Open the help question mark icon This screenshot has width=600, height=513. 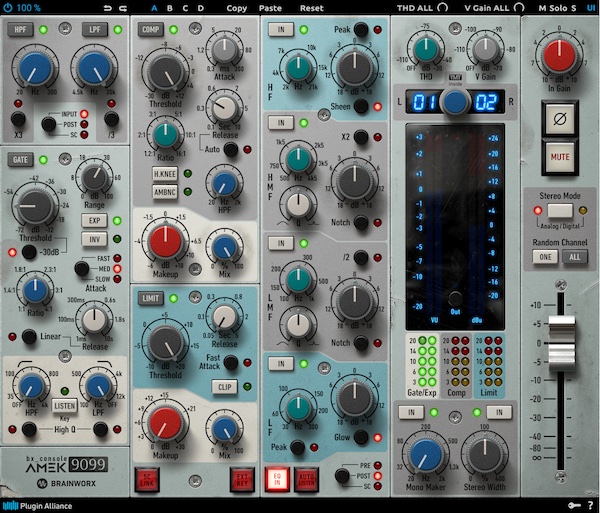click(591, 506)
